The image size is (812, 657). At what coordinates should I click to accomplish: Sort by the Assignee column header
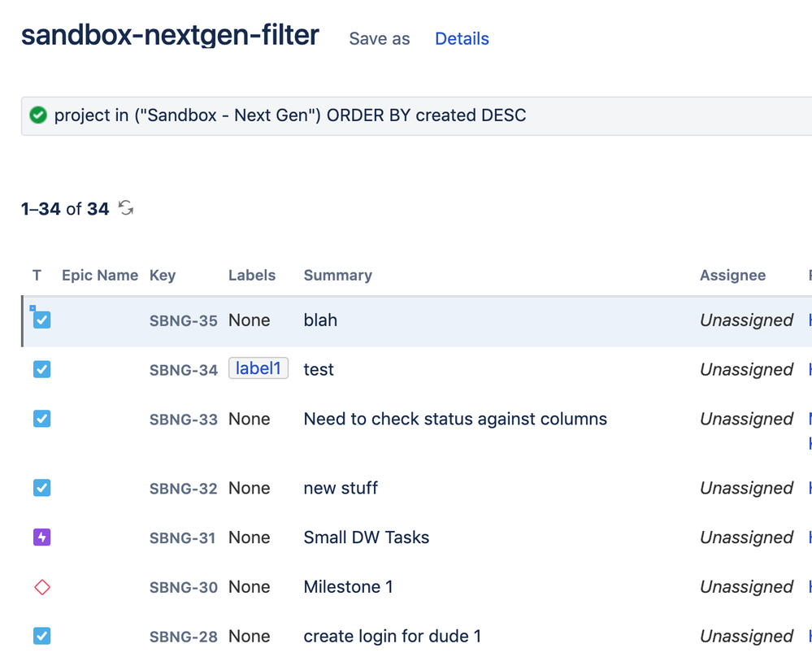coord(733,275)
